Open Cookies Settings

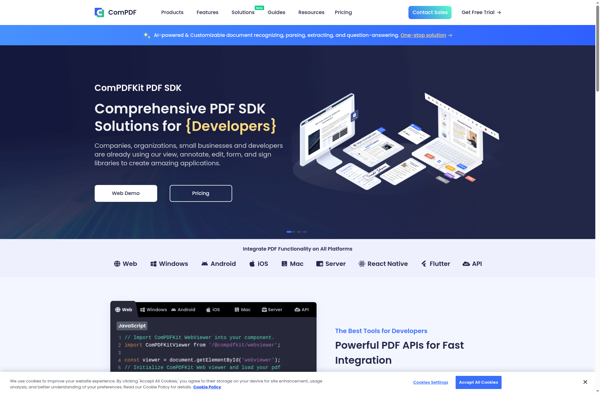(430, 383)
